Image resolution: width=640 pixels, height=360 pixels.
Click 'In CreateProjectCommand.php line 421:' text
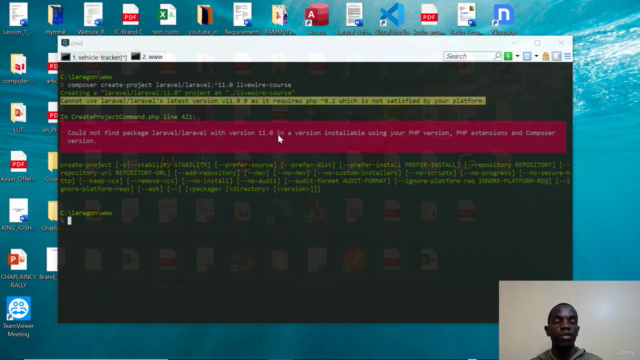tap(128, 117)
